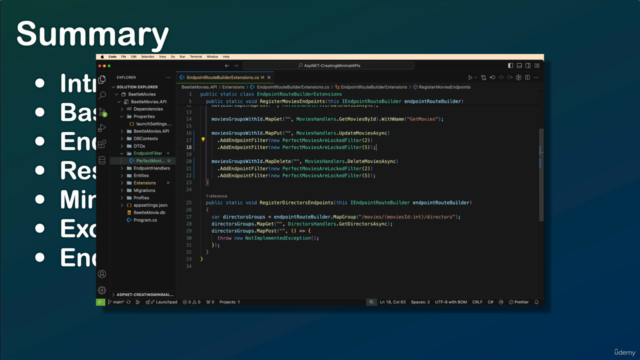
Task: Open the Explorer view in activity bar
Action: coord(102,79)
